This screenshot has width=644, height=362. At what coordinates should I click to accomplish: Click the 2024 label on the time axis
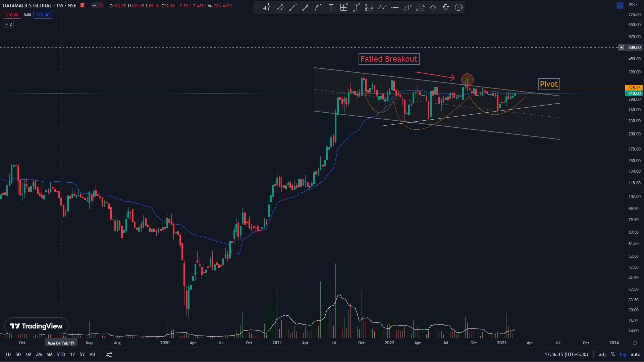pos(614,343)
